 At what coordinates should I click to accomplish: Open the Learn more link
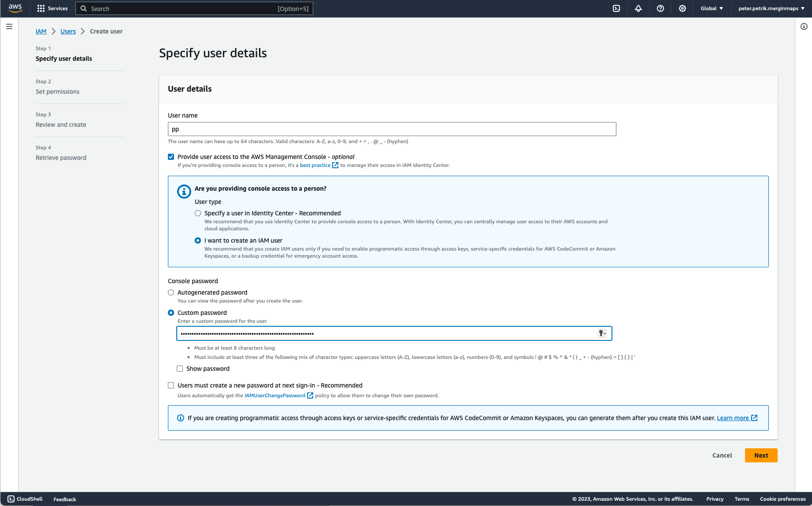[733, 418]
